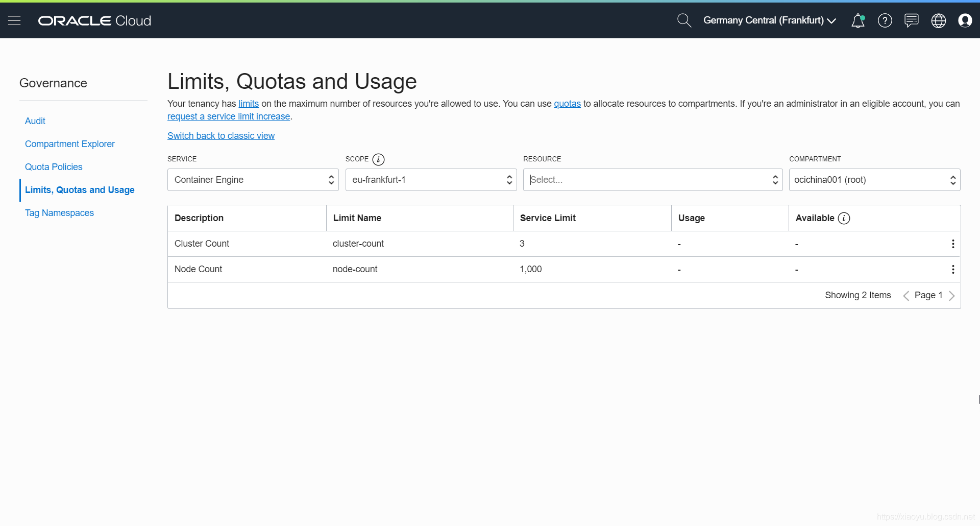The image size is (980, 526).
Task: Click the 'Showing 2 Items' text
Action: (x=858, y=295)
